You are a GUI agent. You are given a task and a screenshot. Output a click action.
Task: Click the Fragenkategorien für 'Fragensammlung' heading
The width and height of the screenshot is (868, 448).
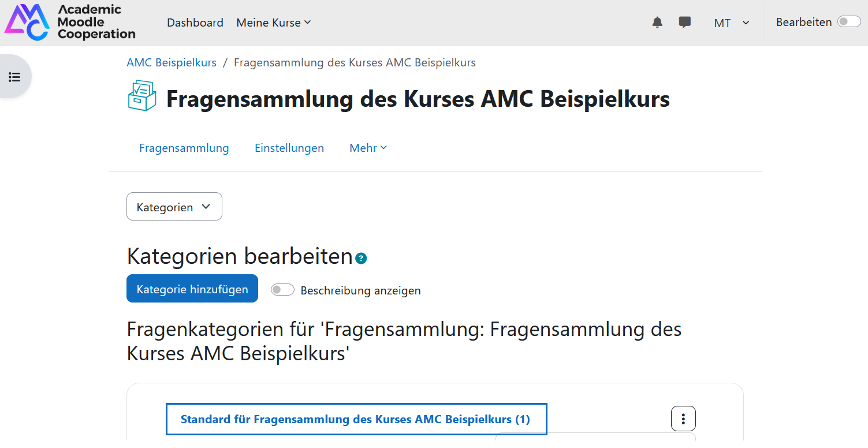tap(404, 341)
